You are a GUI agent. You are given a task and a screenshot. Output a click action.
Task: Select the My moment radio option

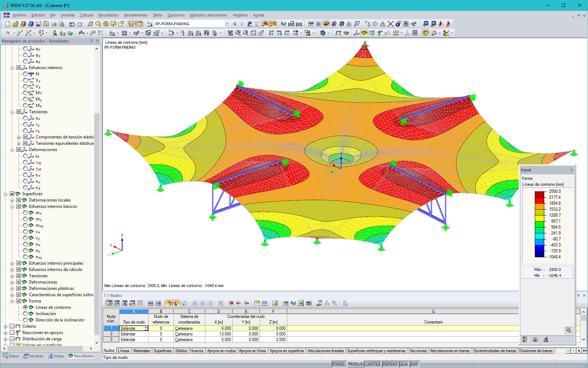(x=26, y=99)
